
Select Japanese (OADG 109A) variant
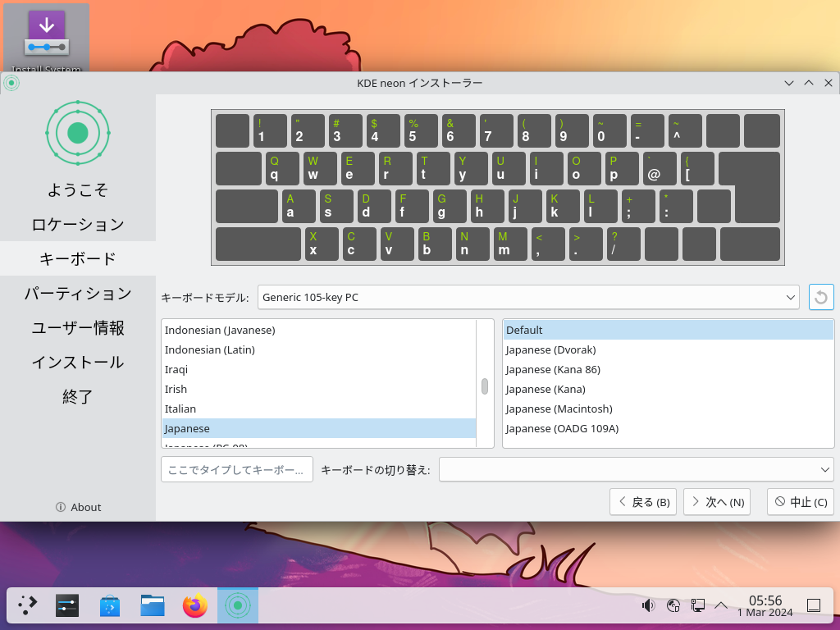(x=668, y=428)
